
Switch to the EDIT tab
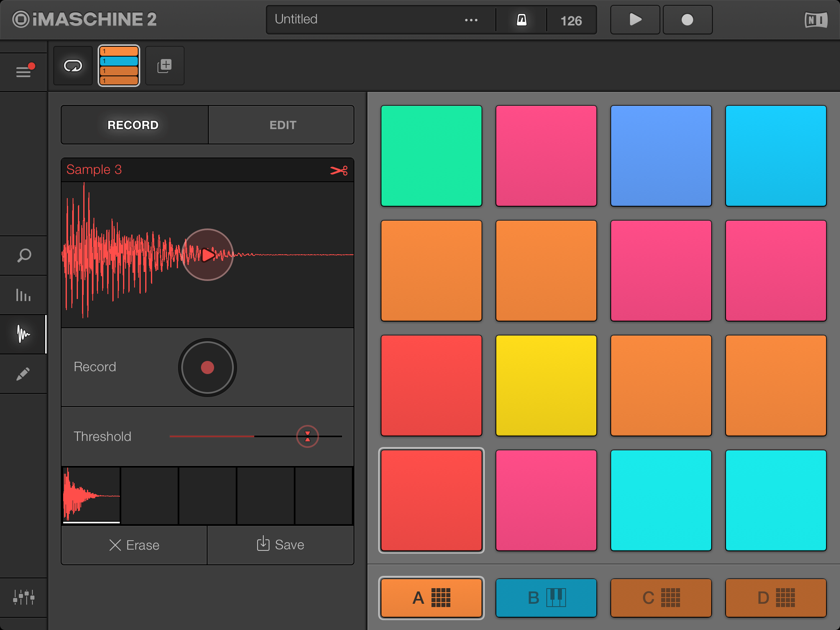pyautogui.click(x=281, y=125)
